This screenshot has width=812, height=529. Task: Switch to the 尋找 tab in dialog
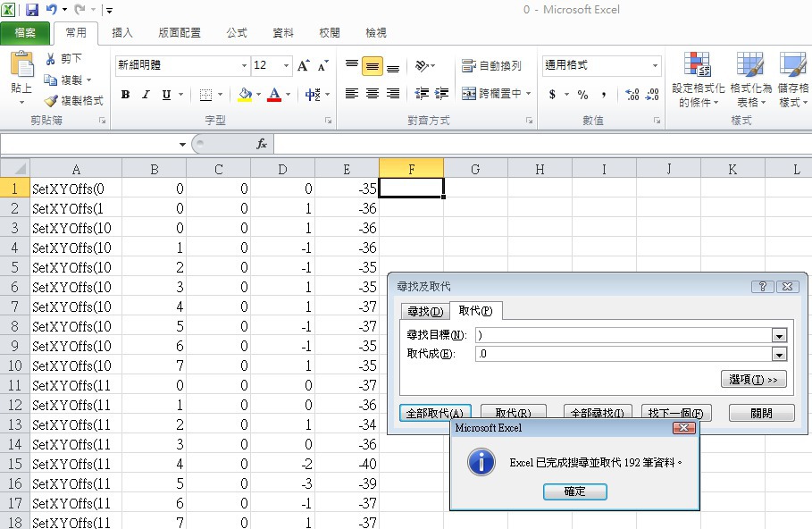pos(425,311)
